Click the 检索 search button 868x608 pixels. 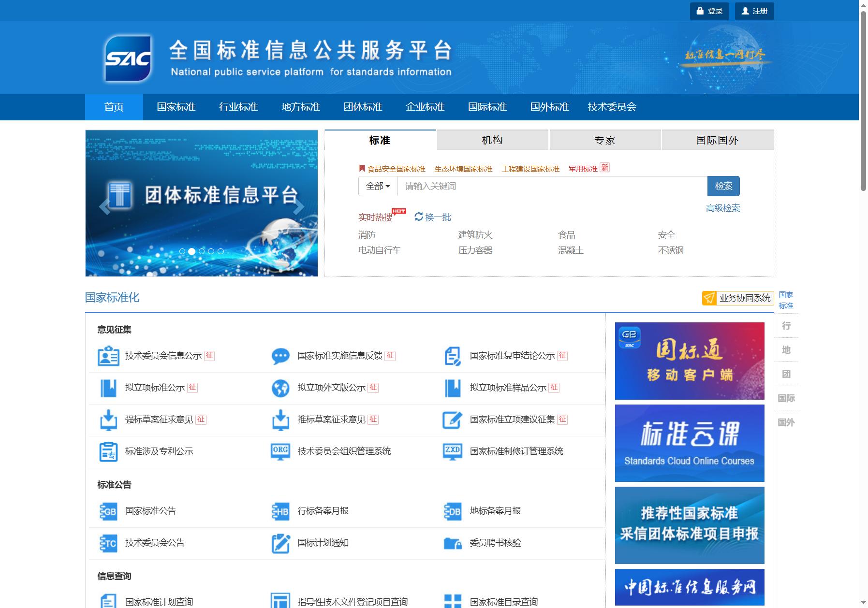click(723, 186)
